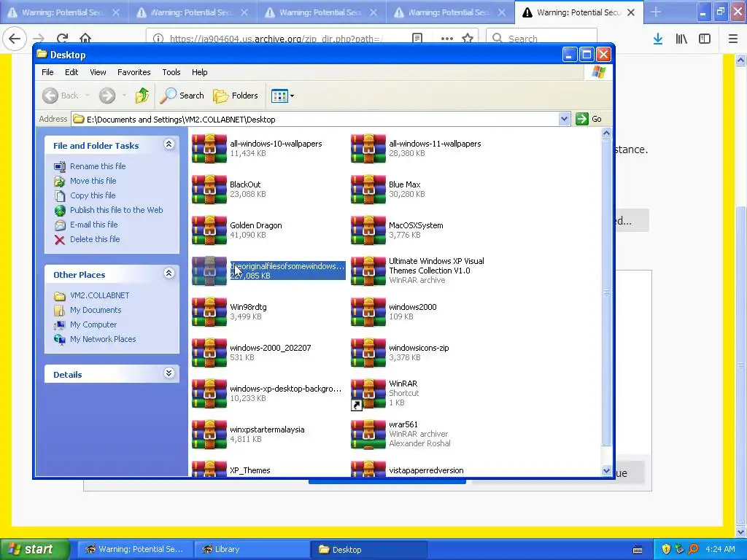Open My Network Places link
The width and height of the screenshot is (747, 560).
pos(103,339)
